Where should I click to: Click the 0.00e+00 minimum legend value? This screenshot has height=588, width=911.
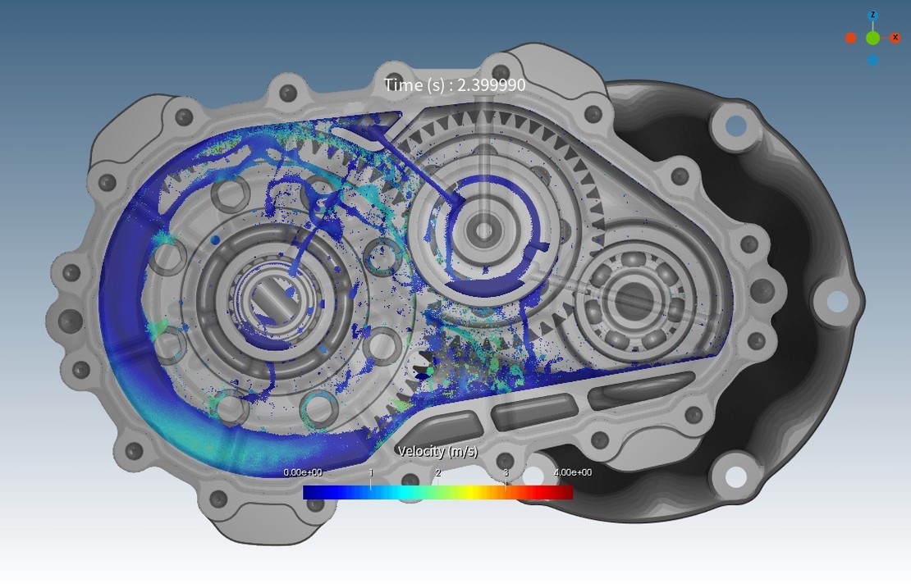(x=303, y=472)
